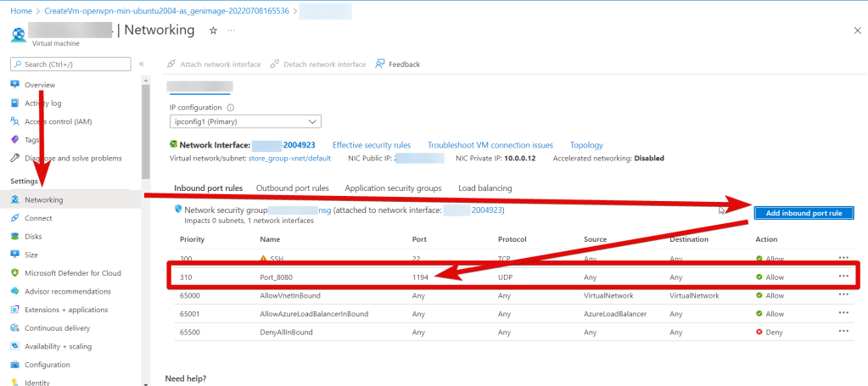Switch to Inbound port rules tab
868x386 pixels.
pyautogui.click(x=208, y=188)
